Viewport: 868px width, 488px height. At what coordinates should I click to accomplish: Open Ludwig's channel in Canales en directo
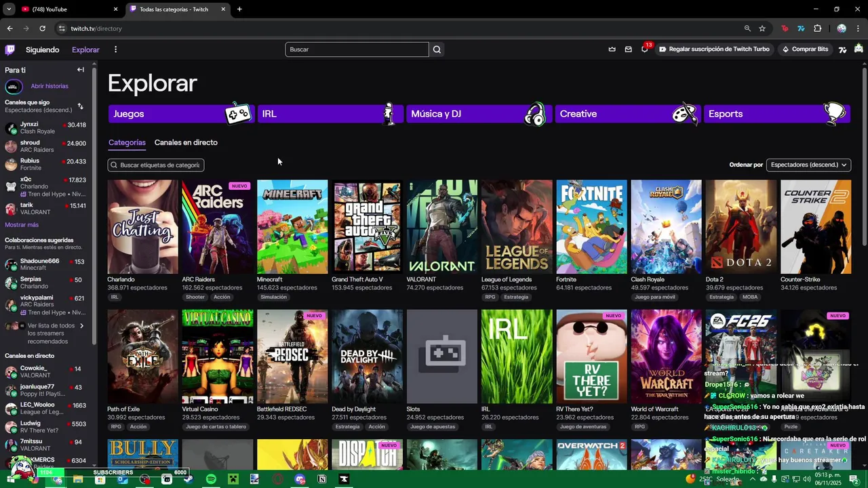point(45,427)
